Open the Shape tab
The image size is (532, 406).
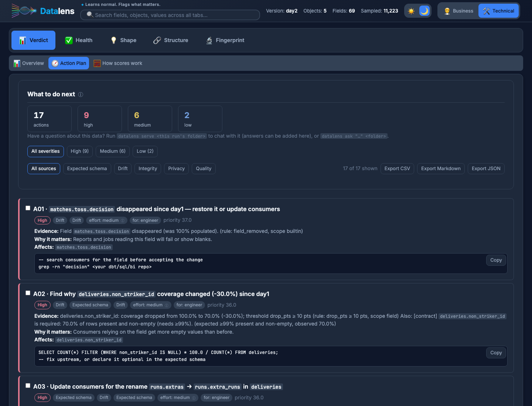[x=123, y=40]
